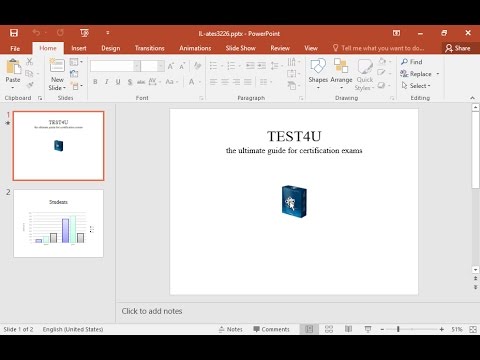The width and height of the screenshot is (480, 360).
Task: Undo the last action in the title bar
Action: (36, 33)
